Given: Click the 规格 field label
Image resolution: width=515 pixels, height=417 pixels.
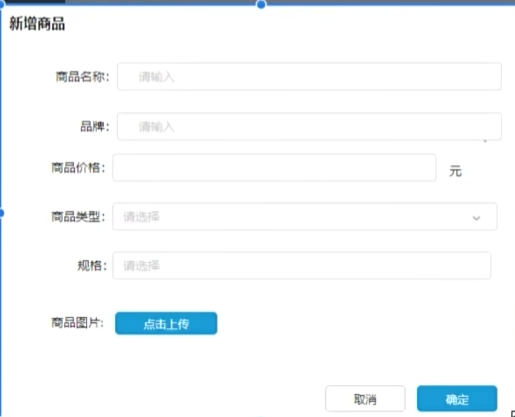Looking at the screenshot, I should pos(92,266).
